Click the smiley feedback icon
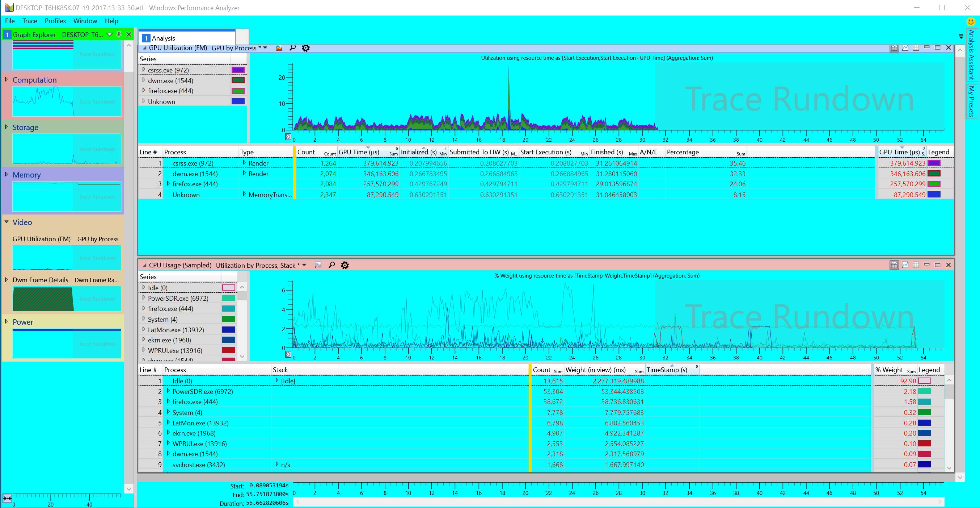980x508 pixels. click(x=971, y=22)
